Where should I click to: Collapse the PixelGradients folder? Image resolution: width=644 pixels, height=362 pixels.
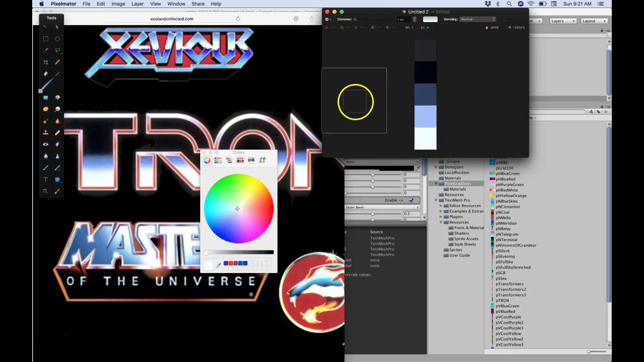436,184
